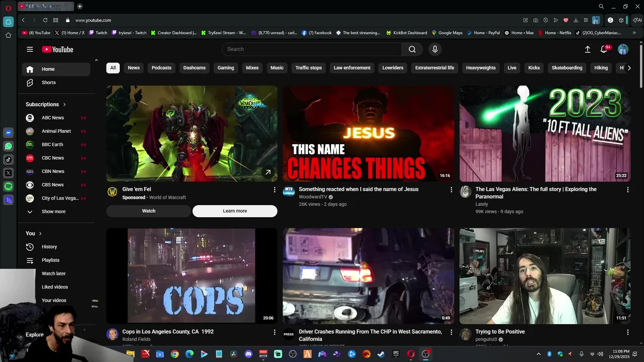Open BBC Earth subscription

click(x=56, y=145)
